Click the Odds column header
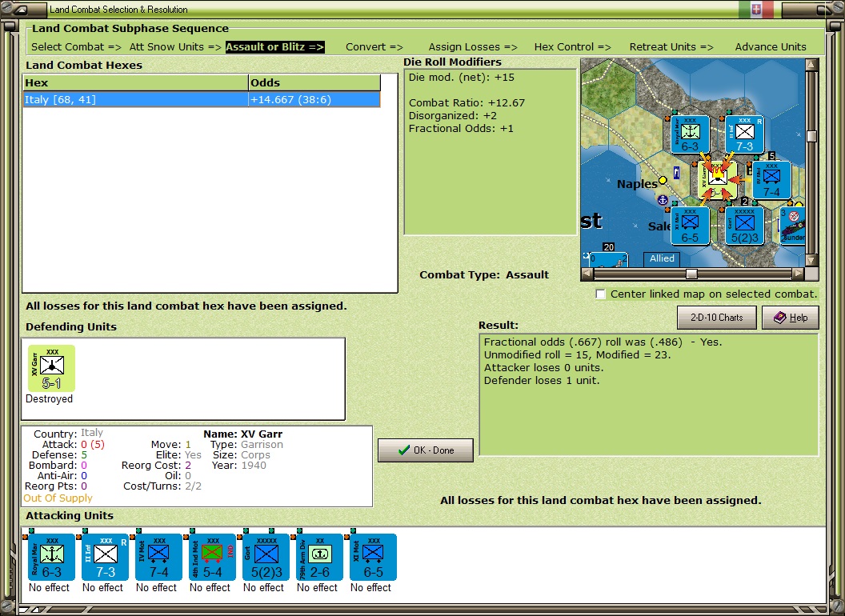This screenshot has width=845, height=616. [x=314, y=82]
